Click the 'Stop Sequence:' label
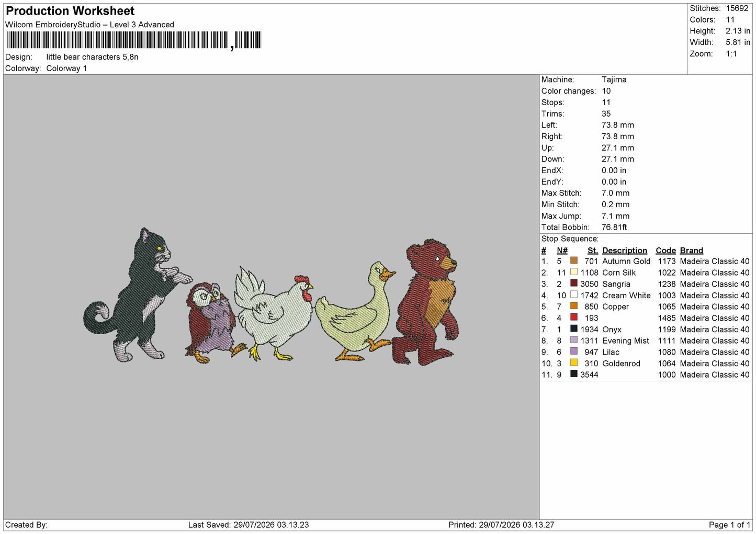 coord(570,238)
